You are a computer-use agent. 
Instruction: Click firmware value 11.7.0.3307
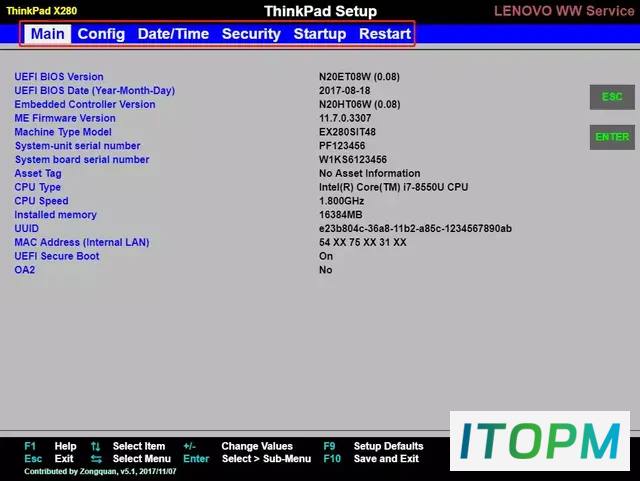[345, 118]
